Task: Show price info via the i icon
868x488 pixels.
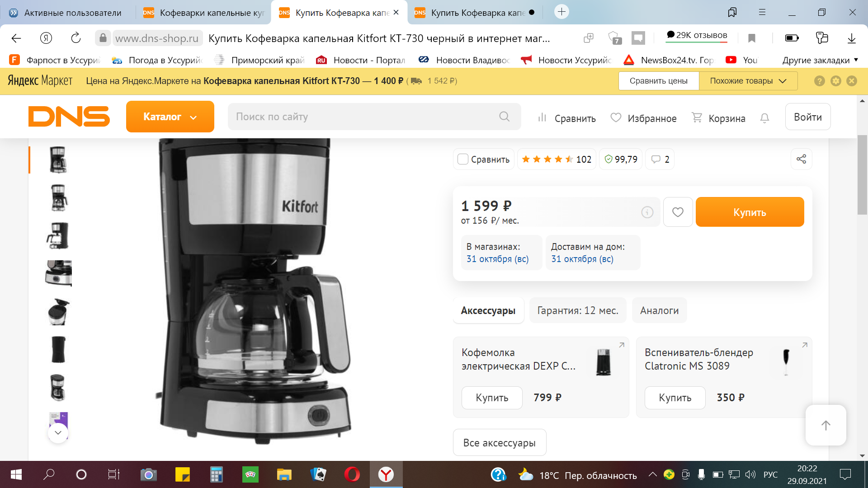Action: (647, 212)
